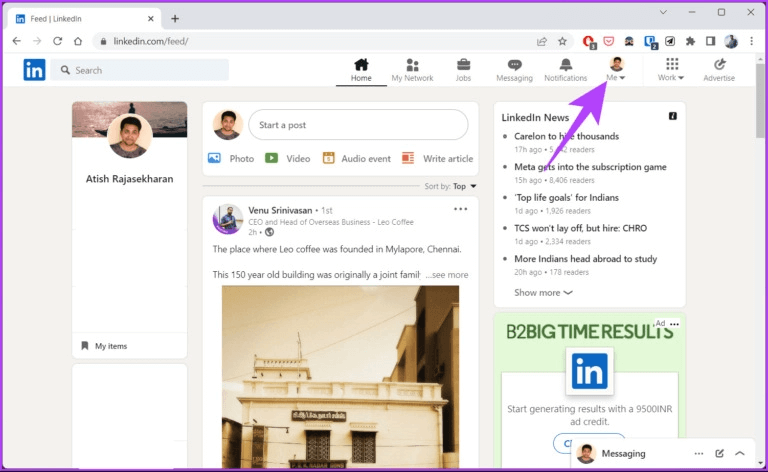The image size is (768, 472).
Task: Select the Feed | LinkedIn tab
Action: pyautogui.click(x=85, y=19)
